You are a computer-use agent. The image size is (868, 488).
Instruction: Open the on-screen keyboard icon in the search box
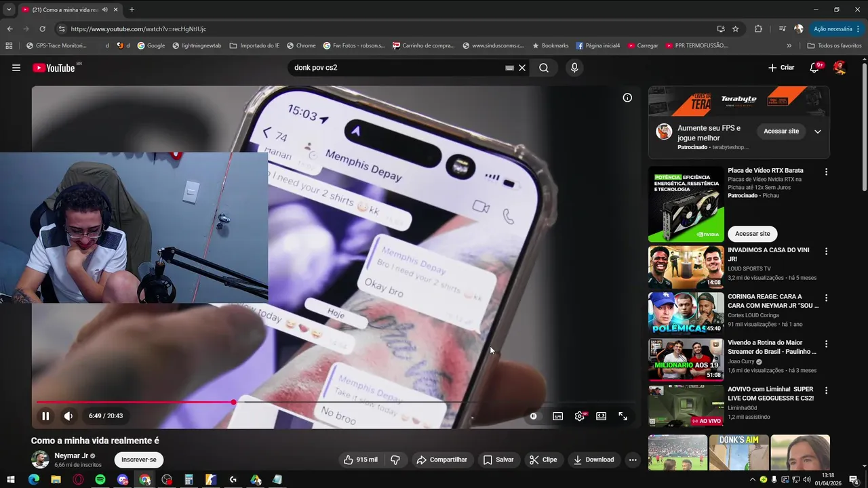(509, 68)
